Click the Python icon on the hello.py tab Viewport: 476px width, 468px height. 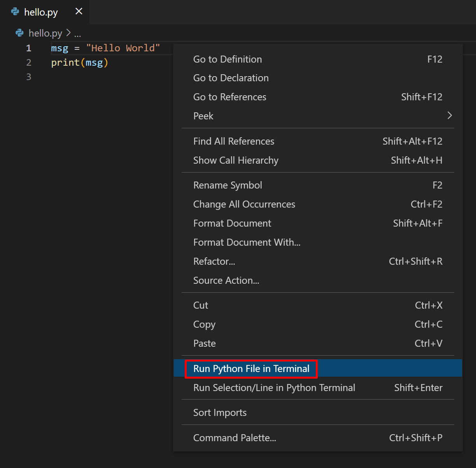(x=15, y=11)
